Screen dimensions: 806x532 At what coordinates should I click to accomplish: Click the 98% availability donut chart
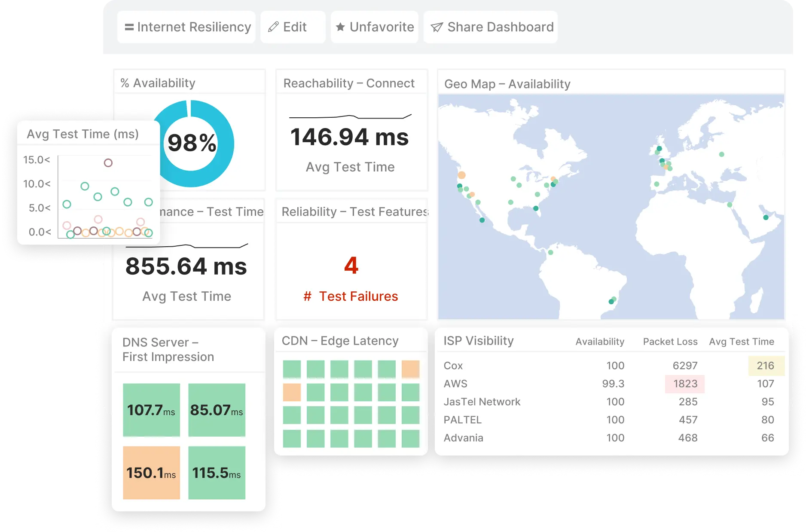191,144
